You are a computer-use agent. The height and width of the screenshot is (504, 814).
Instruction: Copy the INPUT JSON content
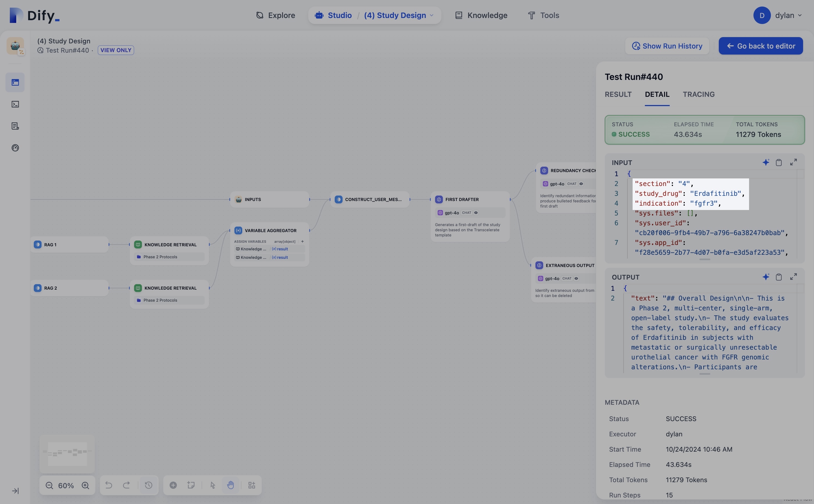tap(779, 162)
